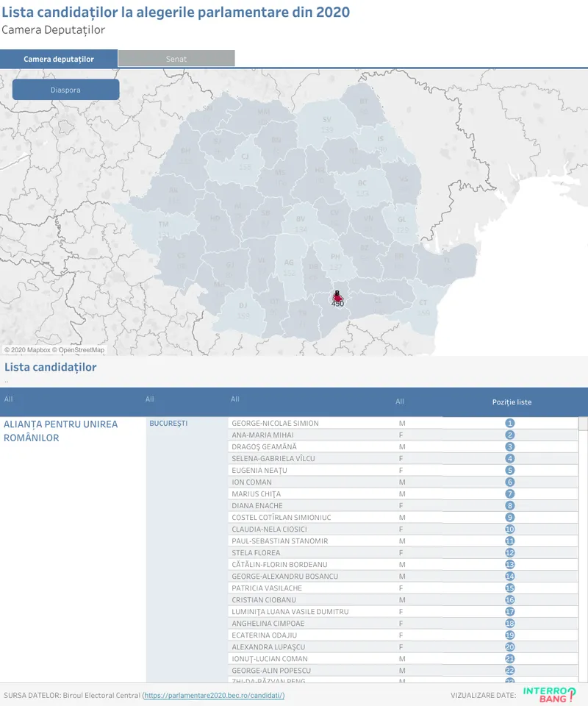
Task: Select Constanța (CT) county on the map
Action: (x=423, y=306)
